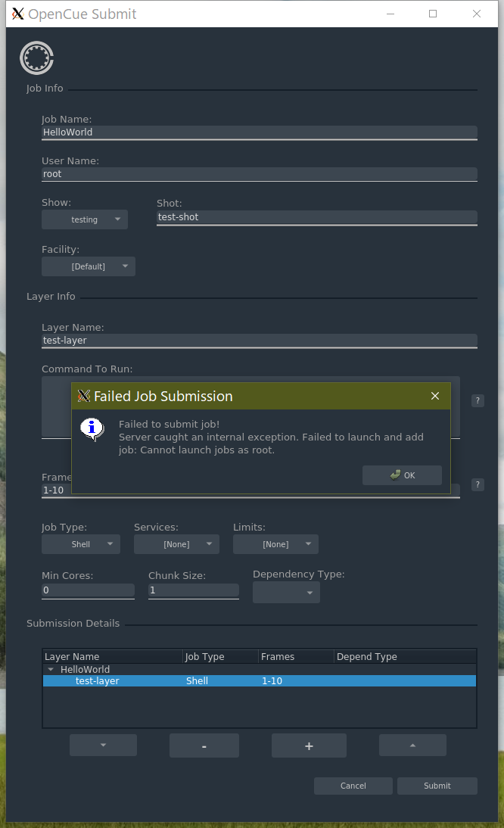Open the Facility dropdown set to [Default]
The height and width of the screenshot is (828, 504).
click(x=88, y=266)
